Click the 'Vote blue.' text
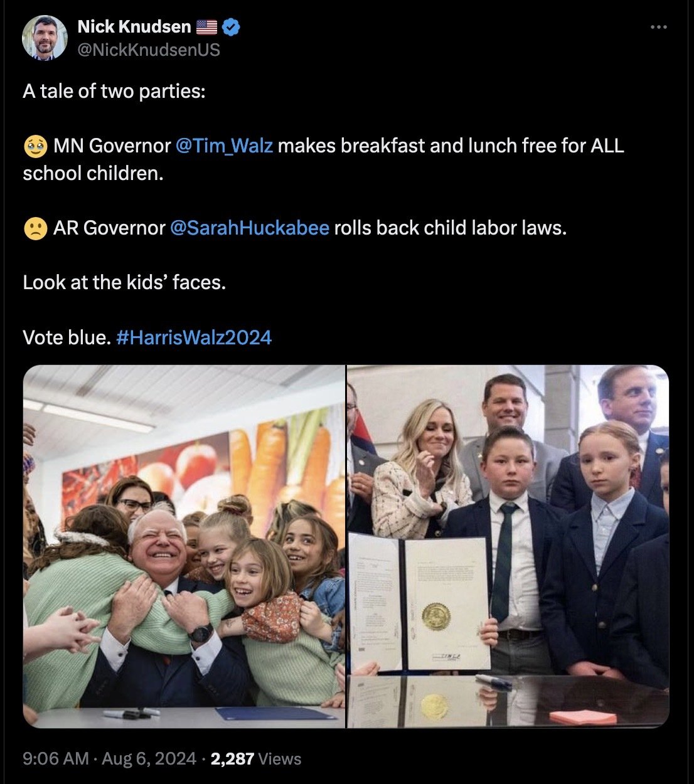This screenshot has width=694, height=784. click(67, 337)
